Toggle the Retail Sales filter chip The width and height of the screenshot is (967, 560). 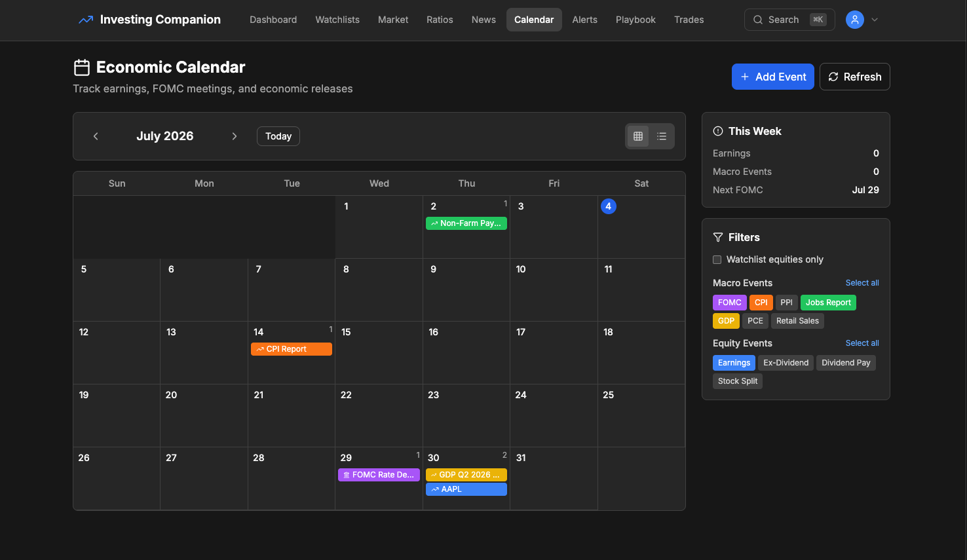(797, 321)
